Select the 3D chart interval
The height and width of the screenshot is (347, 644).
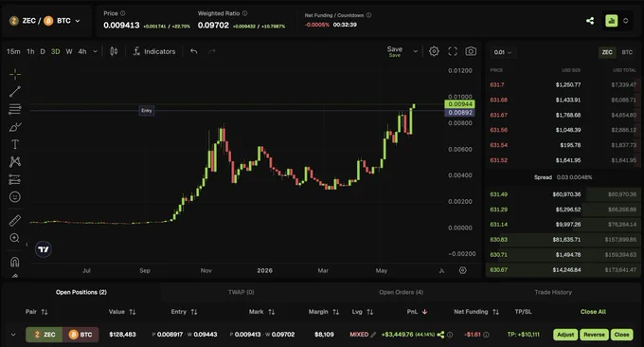(56, 51)
